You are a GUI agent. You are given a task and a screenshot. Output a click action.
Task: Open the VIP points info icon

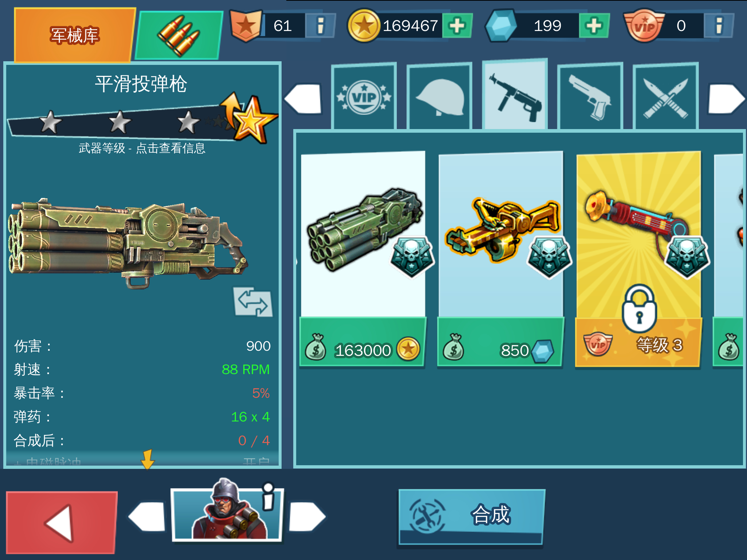(718, 26)
